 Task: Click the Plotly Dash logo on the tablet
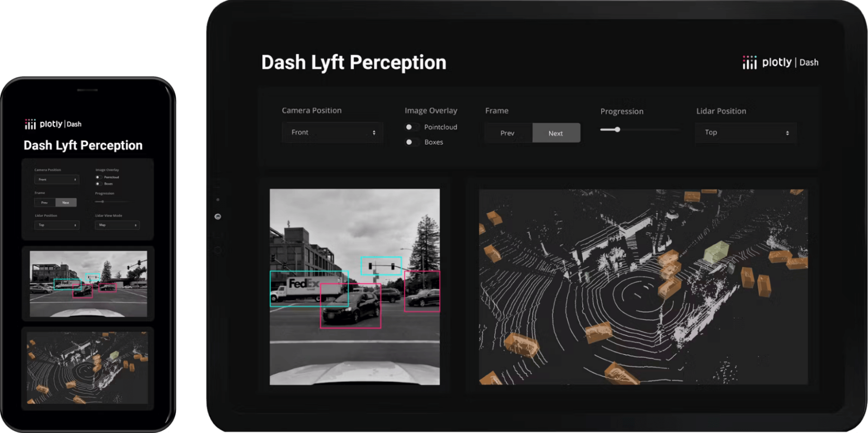780,62
